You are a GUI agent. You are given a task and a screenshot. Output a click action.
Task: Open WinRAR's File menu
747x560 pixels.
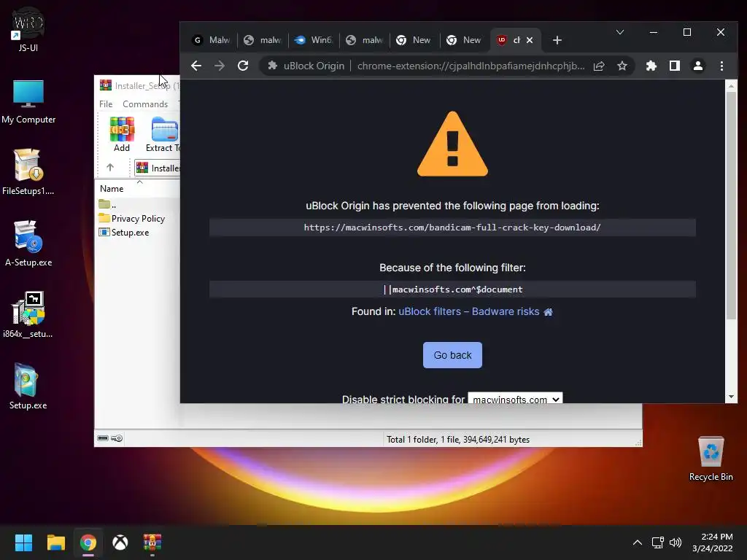(x=106, y=104)
